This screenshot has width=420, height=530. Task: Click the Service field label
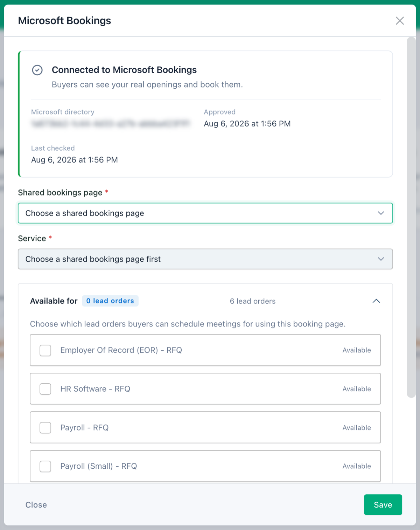click(x=32, y=239)
